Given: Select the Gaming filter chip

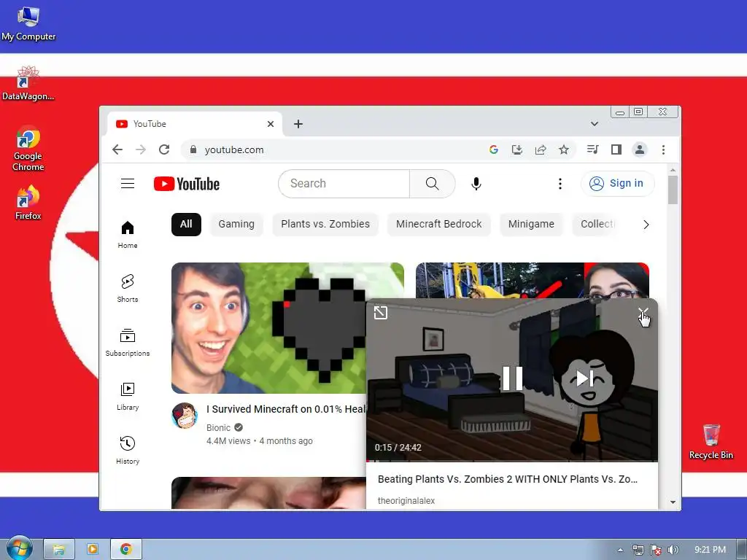Looking at the screenshot, I should 236,225.
